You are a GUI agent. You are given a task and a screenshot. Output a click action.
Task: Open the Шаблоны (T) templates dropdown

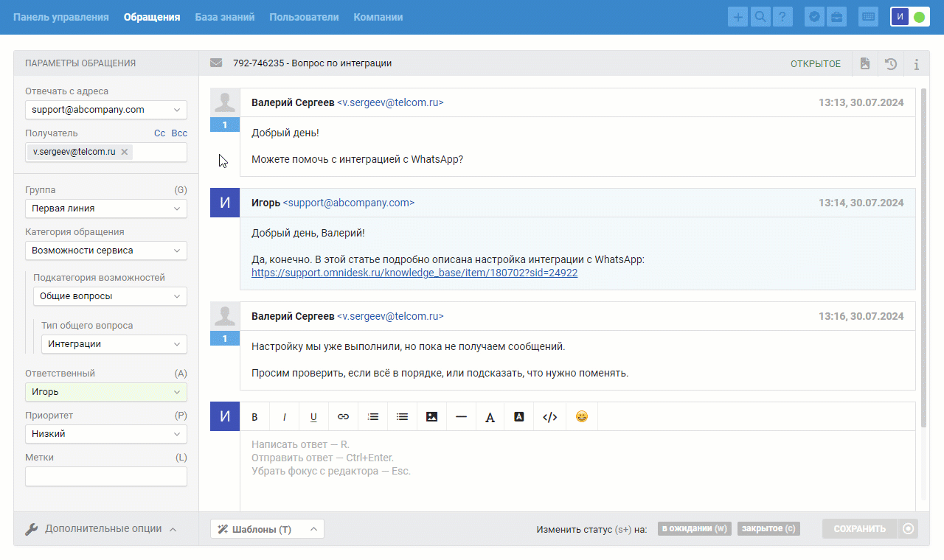pos(267,529)
